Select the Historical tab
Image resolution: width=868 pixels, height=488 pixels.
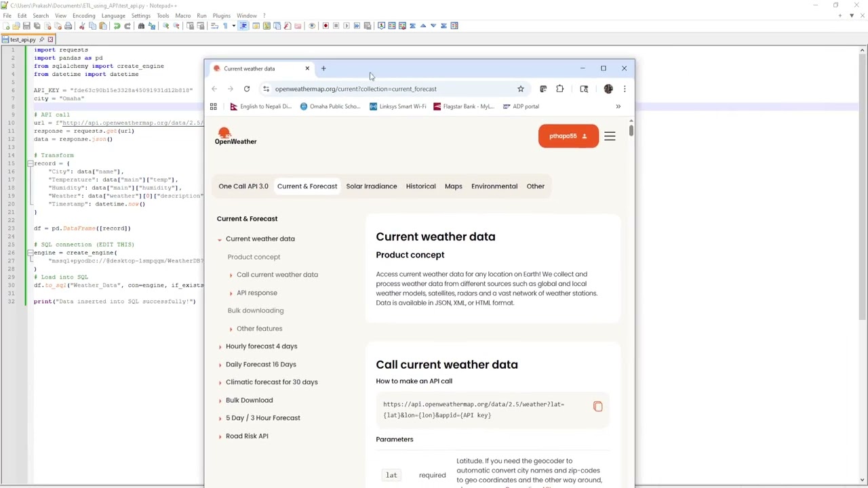(x=420, y=186)
